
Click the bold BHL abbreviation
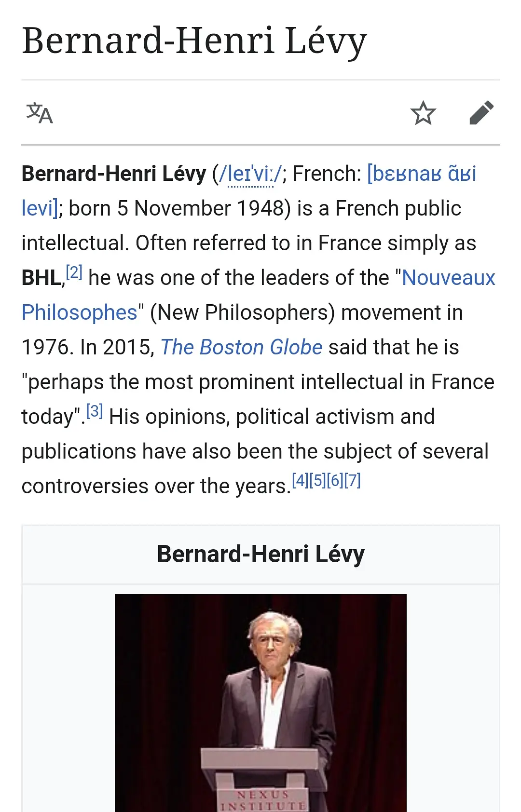coord(41,278)
